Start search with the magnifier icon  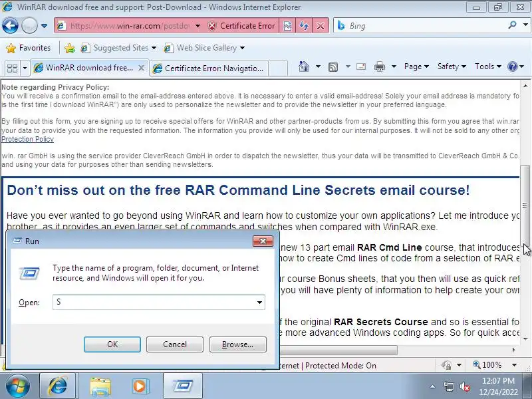pos(512,25)
